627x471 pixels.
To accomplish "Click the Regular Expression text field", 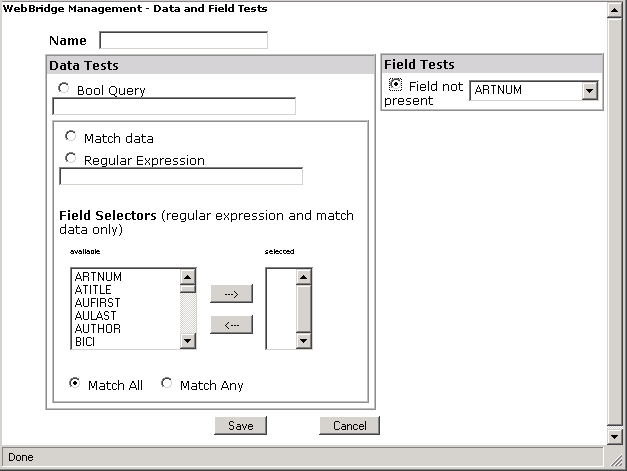I will tap(181, 176).
